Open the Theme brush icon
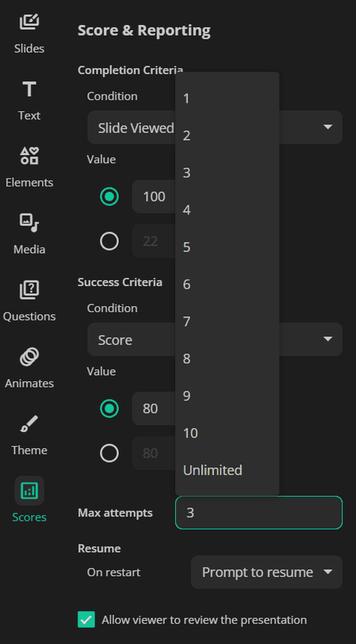356x644 pixels. [29, 424]
